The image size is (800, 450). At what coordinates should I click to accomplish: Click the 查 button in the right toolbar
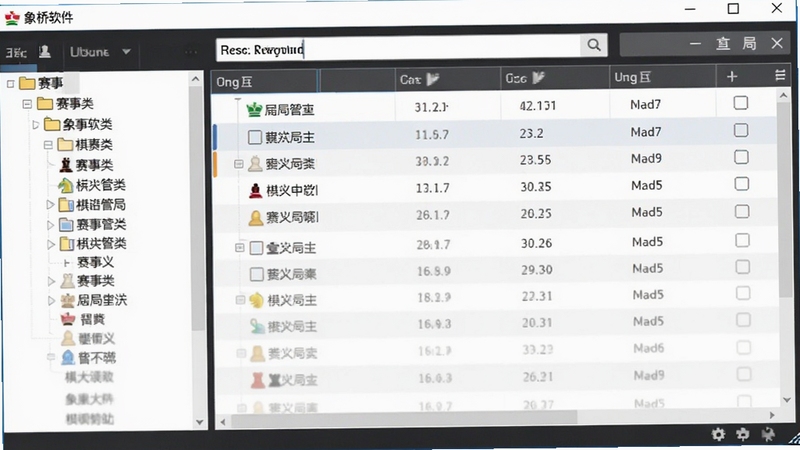722,44
